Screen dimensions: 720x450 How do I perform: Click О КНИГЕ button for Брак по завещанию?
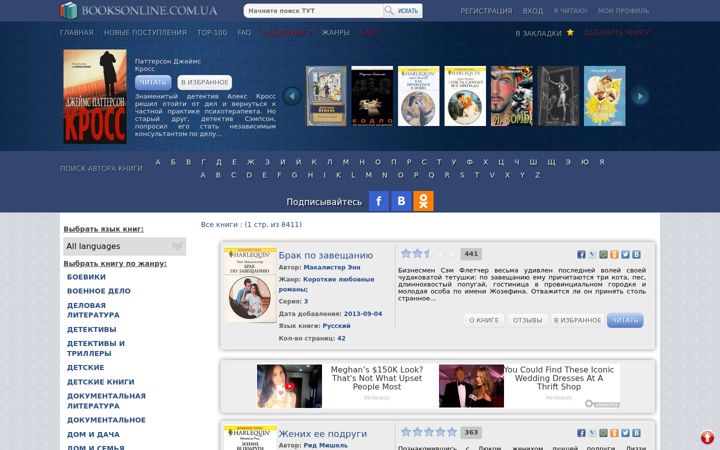(484, 320)
